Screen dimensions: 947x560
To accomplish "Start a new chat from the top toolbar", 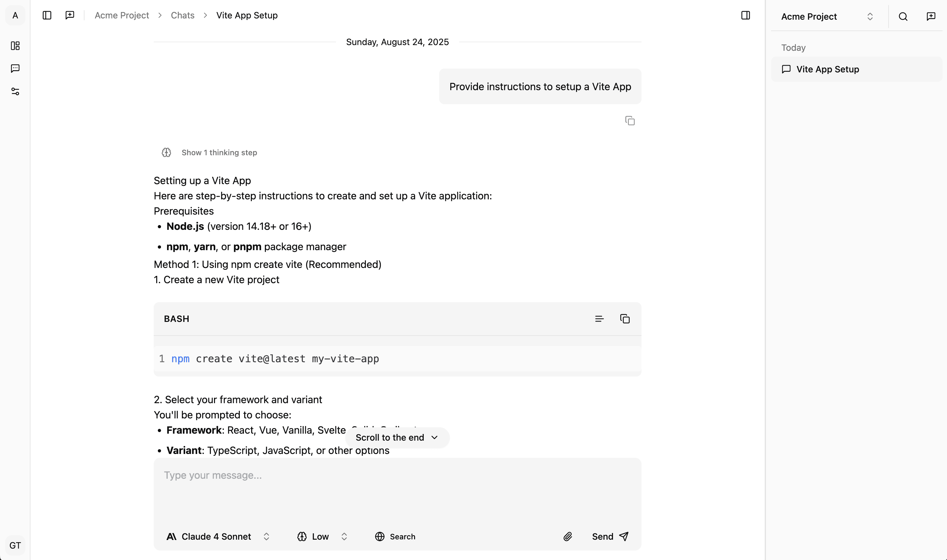I will 70,15.
